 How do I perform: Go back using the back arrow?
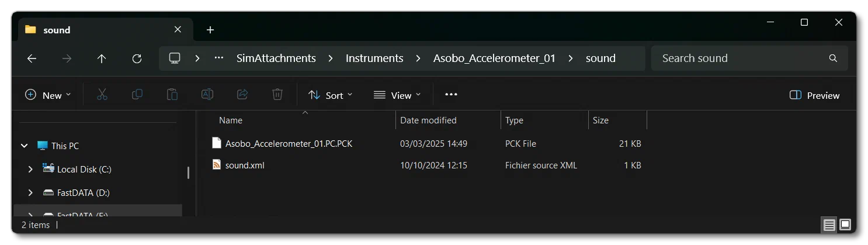32,58
